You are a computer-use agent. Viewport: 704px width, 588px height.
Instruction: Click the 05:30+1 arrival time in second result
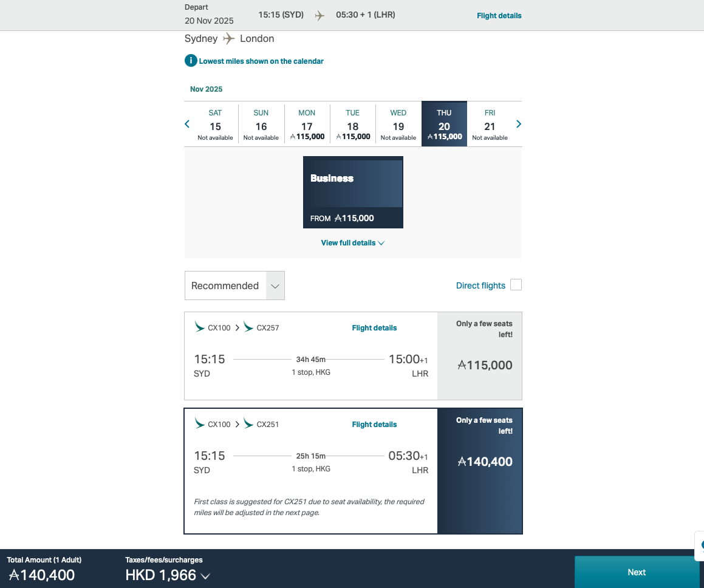point(408,456)
